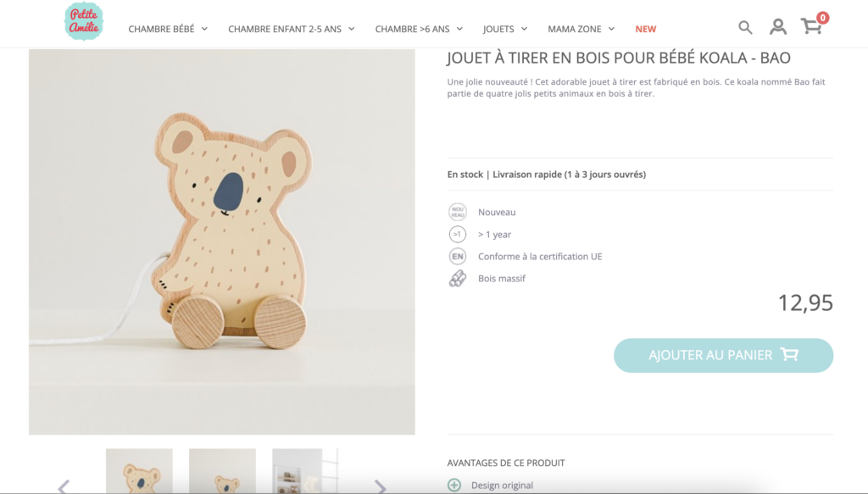Expand the Chambre Bébé menu
The height and width of the screenshot is (494, 868).
pos(168,29)
